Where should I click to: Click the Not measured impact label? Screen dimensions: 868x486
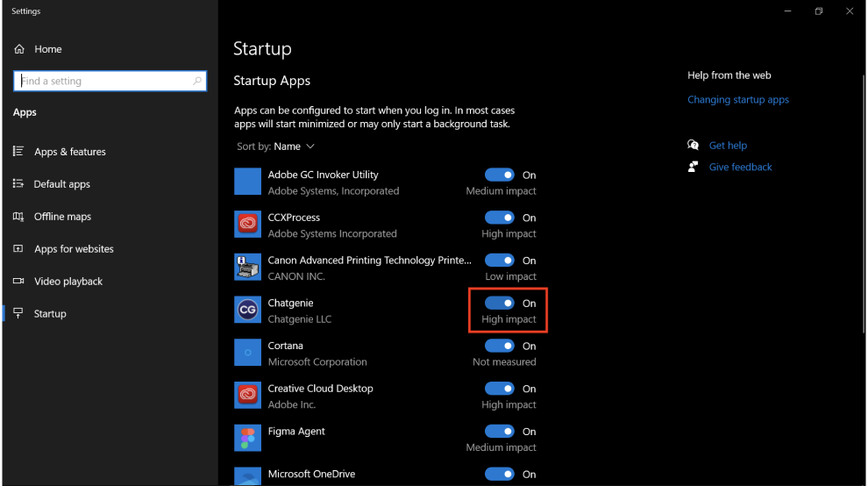[504, 361]
